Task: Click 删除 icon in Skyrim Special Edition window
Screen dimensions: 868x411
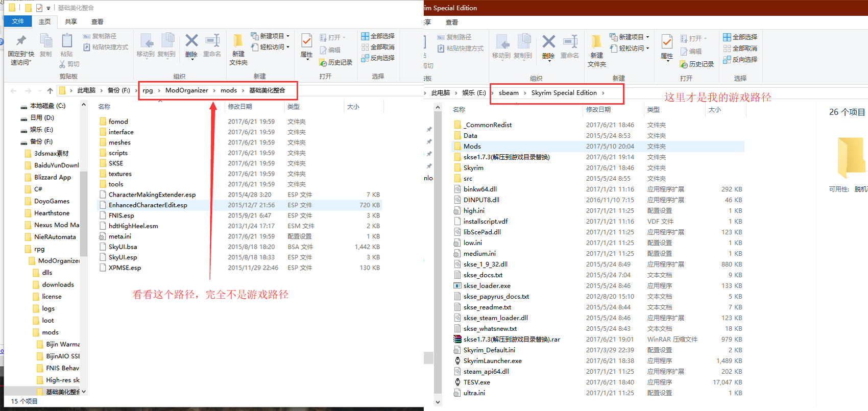Action: pos(549,42)
